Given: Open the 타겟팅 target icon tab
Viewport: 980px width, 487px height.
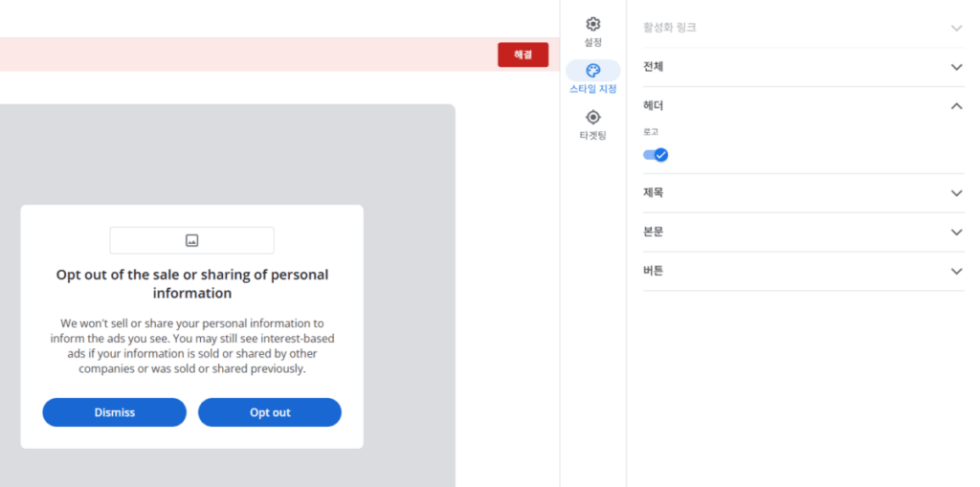Looking at the screenshot, I should coord(592,117).
